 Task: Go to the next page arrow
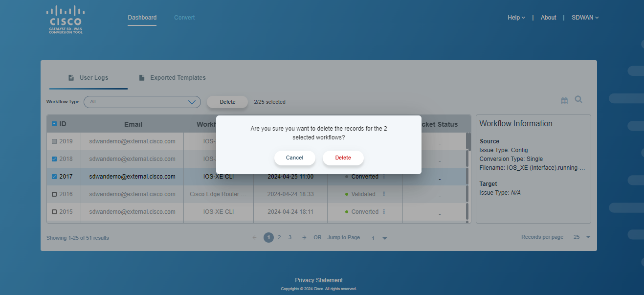click(304, 237)
